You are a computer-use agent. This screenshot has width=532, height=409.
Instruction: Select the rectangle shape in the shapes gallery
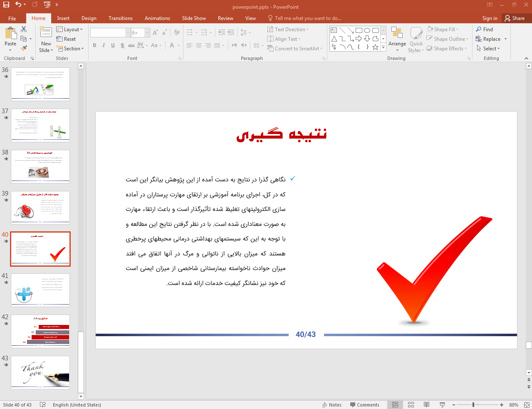359,30
